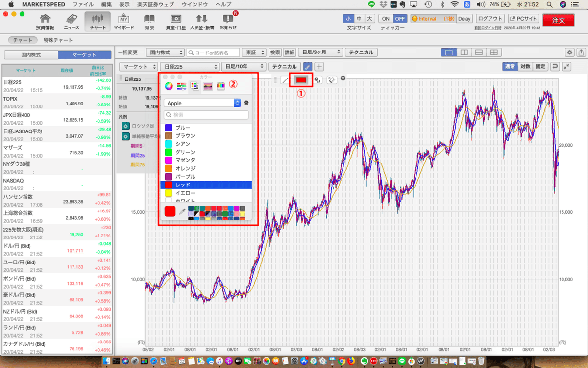The image size is (588, 368).
Task: Open the 日足/3ヶ月 period dropdown
Action: (320, 52)
